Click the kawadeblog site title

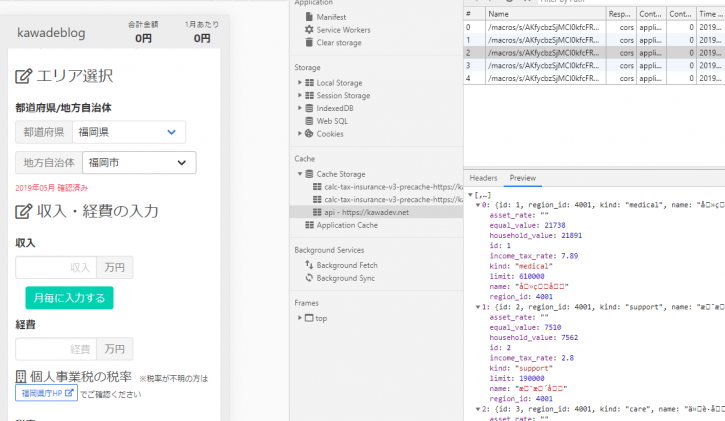pyautogui.click(x=51, y=33)
